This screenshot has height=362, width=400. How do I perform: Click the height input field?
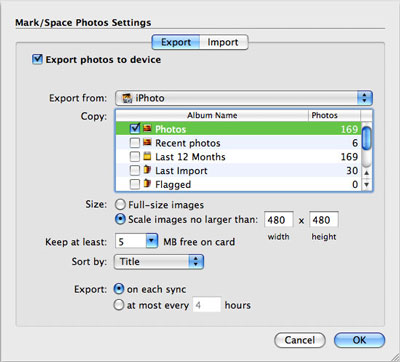pyautogui.click(x=324, y=220)
